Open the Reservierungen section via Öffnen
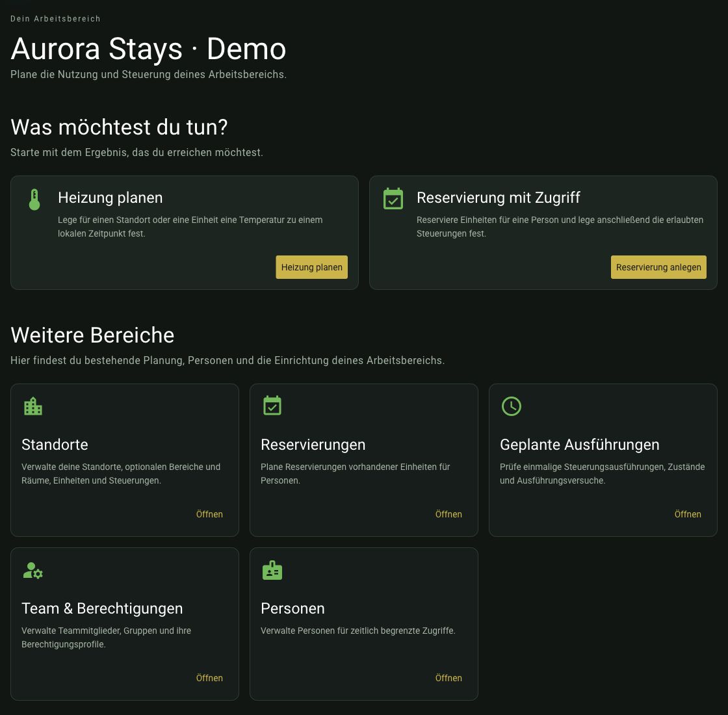Screen dimensions: 728x715 click(448, 514)
